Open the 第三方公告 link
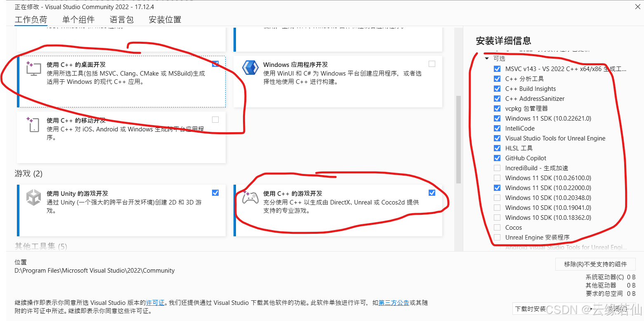This screenshot has width=644, height=321. pos(394,303)
